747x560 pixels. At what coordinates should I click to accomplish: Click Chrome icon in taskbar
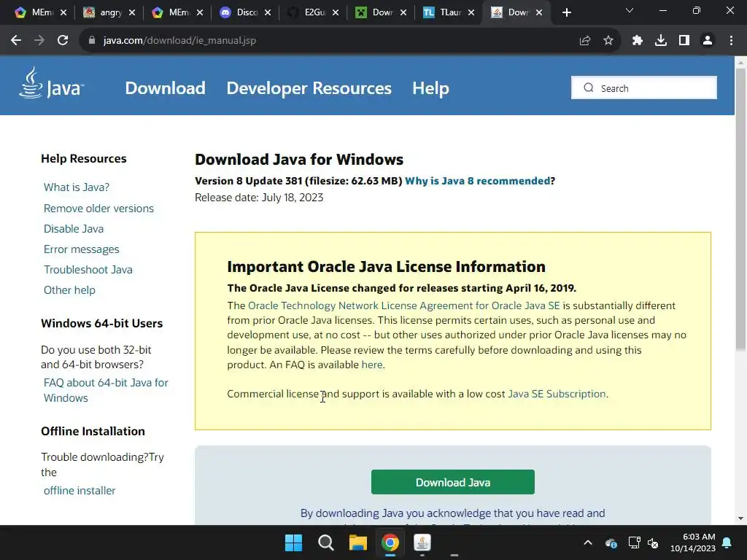coord(390,542)
